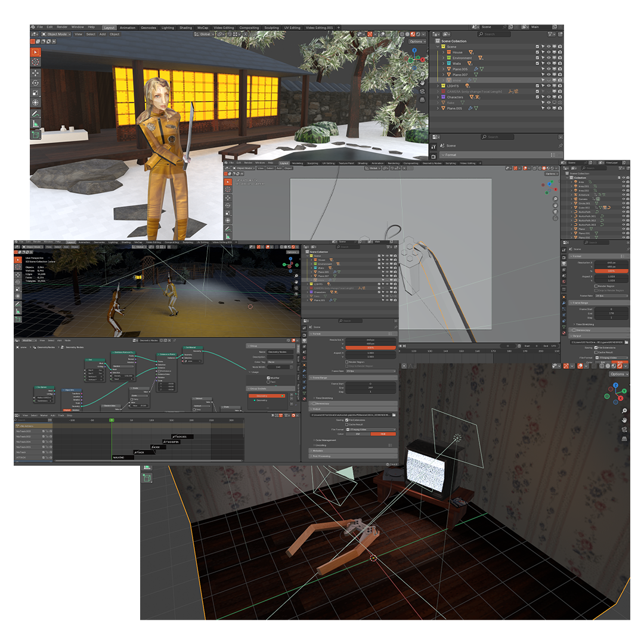Select the Rotate tool in gray camera-view window
The image size is (644, 644).
[x=228, y=205]
